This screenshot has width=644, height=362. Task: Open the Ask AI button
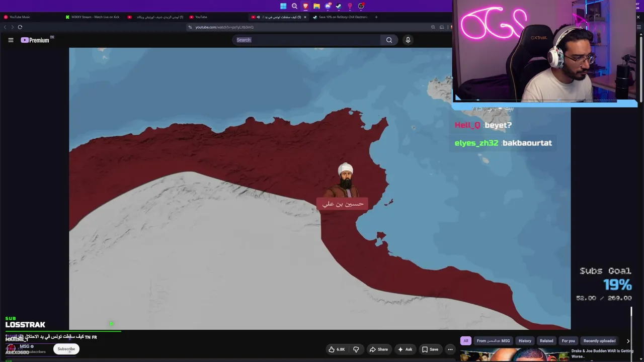click(405, 349)
